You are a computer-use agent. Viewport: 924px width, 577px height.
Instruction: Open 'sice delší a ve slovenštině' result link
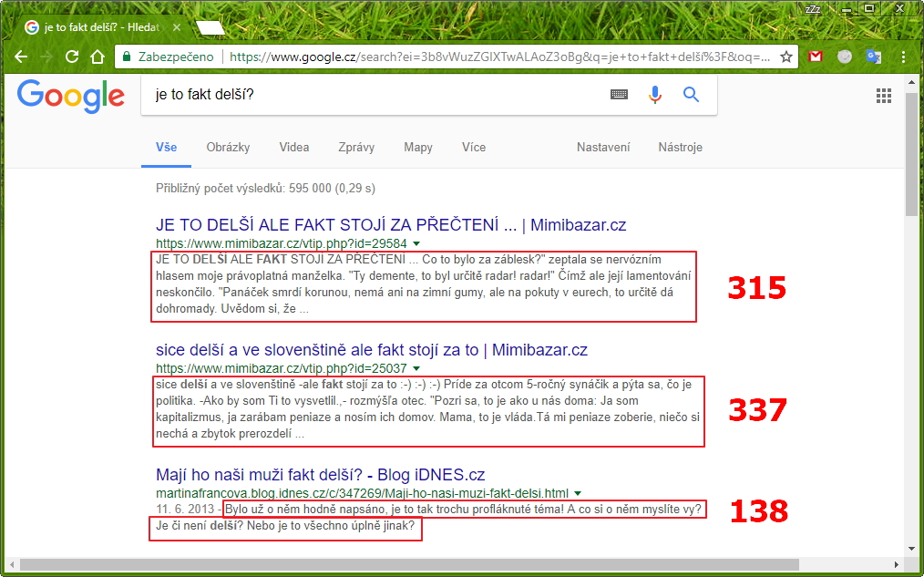point(371,350)
